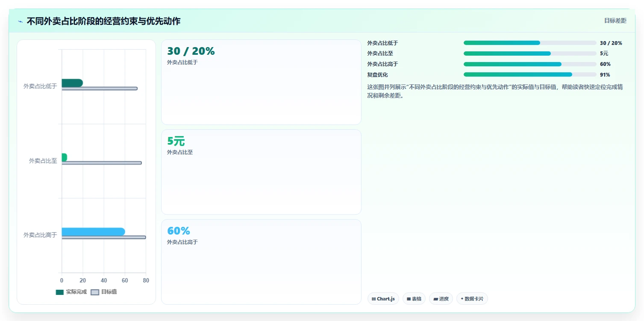Screen dimensions: 644x321
Task: Click the small green 外卖占比至 actual bar
Action: coord(65,158)
